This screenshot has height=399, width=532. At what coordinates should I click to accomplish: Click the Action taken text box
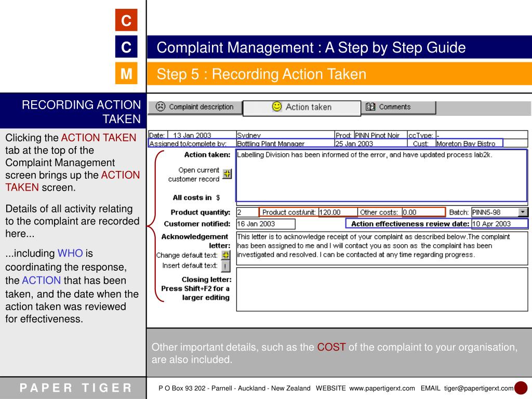tap(382, 176)
